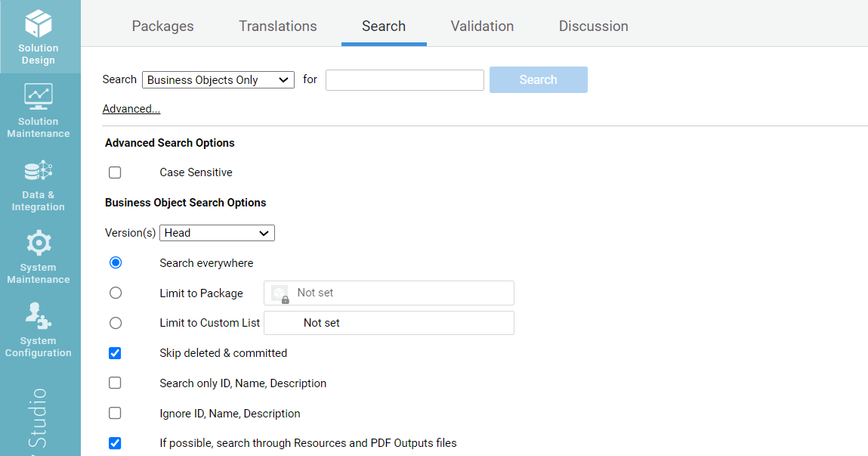The width and height of the screenshot is (868, 456).
Task: Enable the Case Sensitive checkbox
Action: [x=115, y=172]
